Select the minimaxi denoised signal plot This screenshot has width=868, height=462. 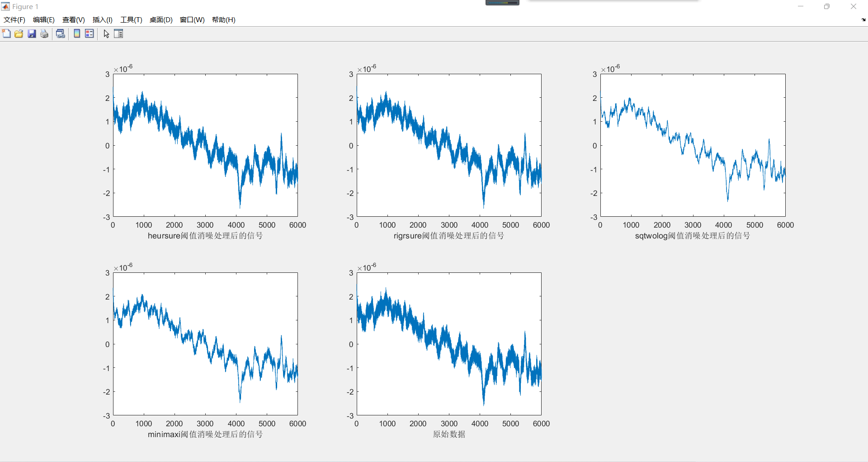[205, 344]
